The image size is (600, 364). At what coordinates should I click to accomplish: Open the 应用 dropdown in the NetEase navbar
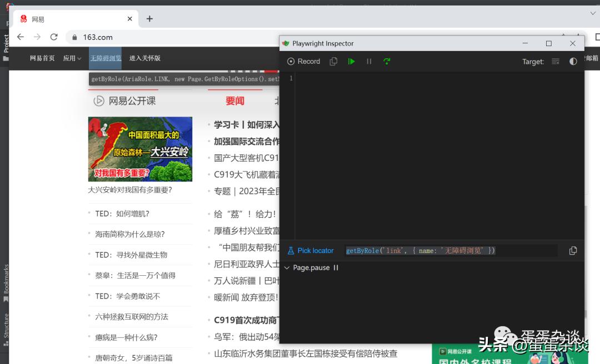71,58
